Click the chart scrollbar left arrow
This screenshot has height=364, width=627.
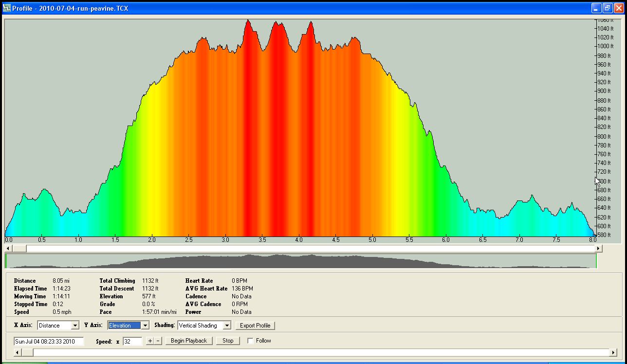(8, 249)
